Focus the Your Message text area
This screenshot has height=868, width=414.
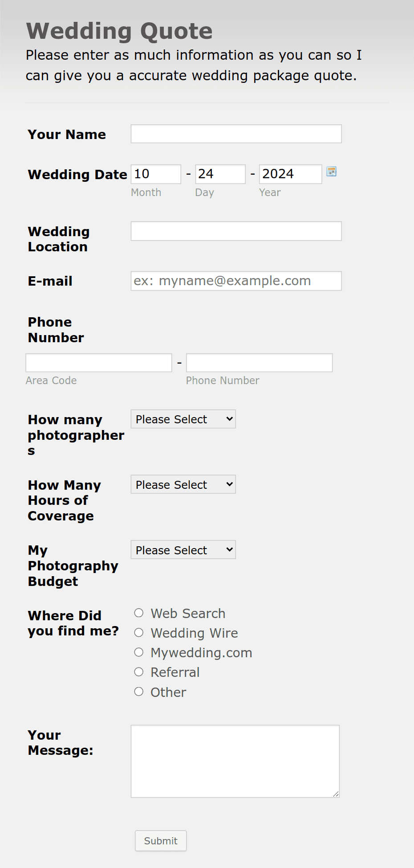pos(235,762)
